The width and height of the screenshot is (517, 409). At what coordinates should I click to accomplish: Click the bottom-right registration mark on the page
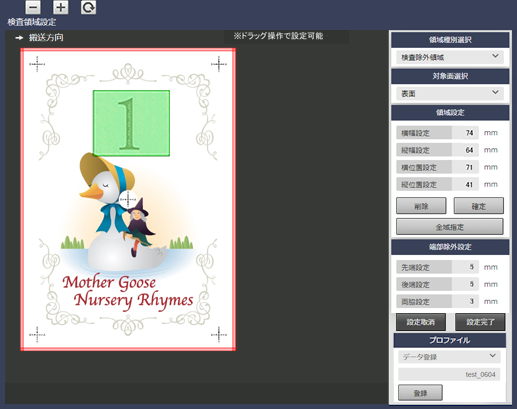point(219,334)
